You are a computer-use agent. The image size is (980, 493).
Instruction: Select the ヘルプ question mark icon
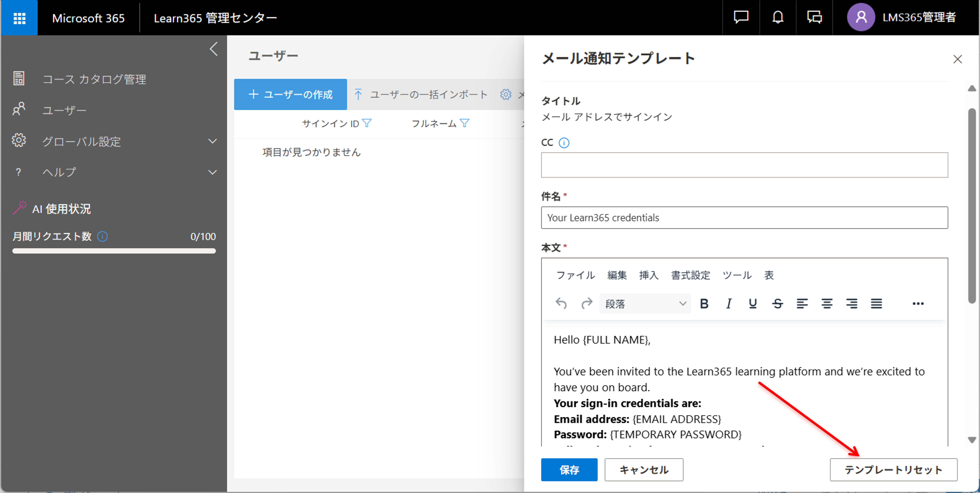point(18,172)
